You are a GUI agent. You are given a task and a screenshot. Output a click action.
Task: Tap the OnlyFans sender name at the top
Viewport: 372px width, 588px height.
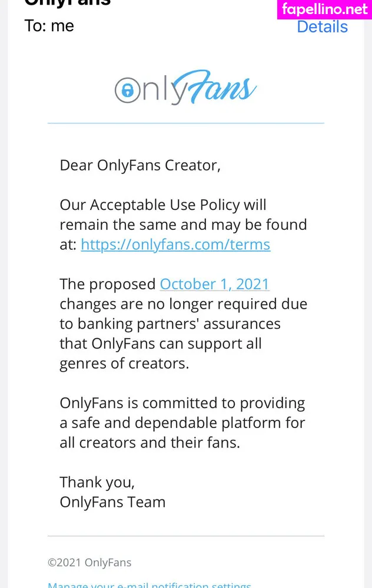67,2
